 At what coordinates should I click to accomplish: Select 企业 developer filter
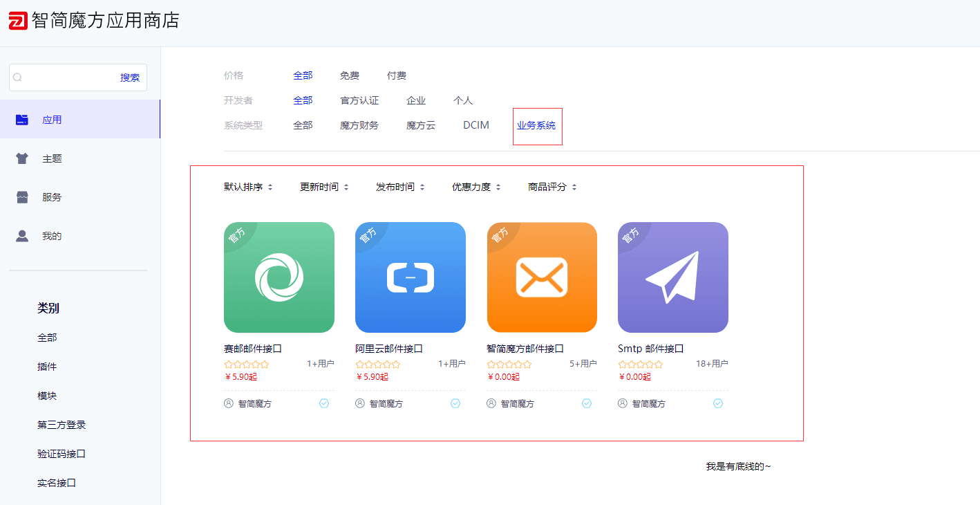pyautogui.click(x=416, y=100)
